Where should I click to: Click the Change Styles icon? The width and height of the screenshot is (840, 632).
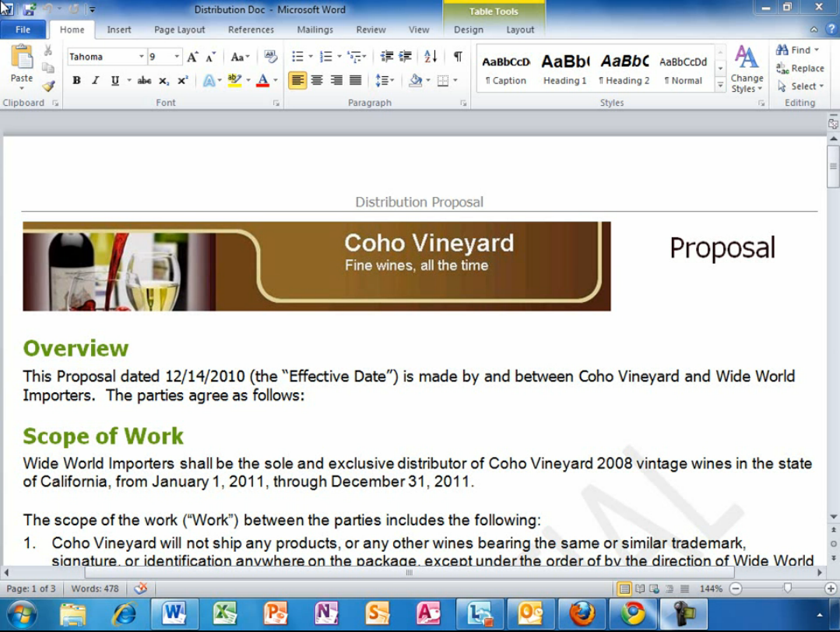click(x=747, y=69)
